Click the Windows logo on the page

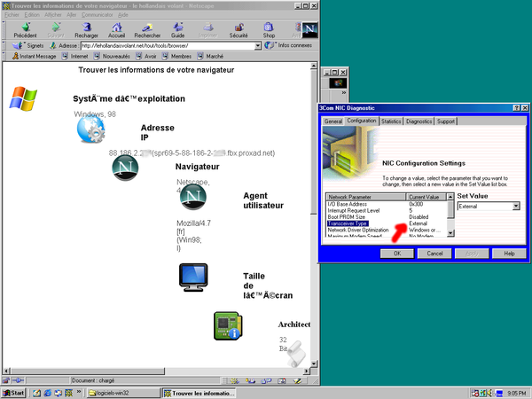(x=23, y=98)
